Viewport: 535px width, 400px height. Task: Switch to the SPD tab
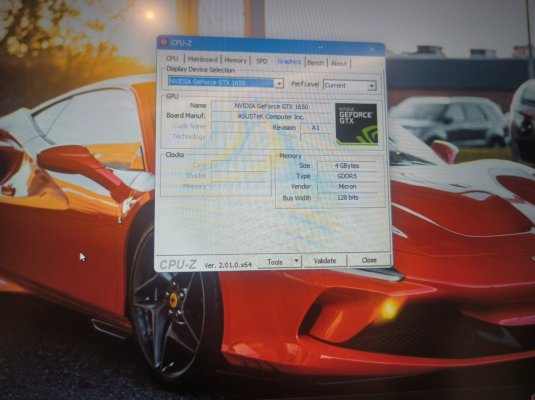click(x=261, y=61)
